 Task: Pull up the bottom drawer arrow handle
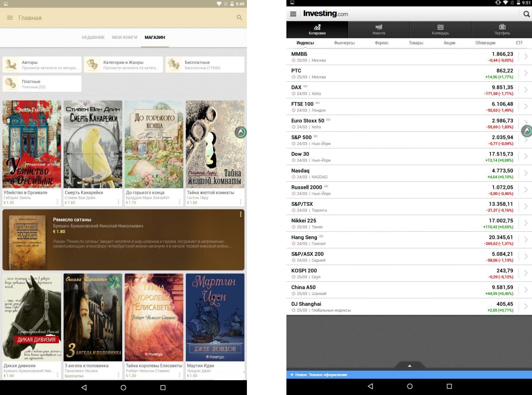(410, 365)
